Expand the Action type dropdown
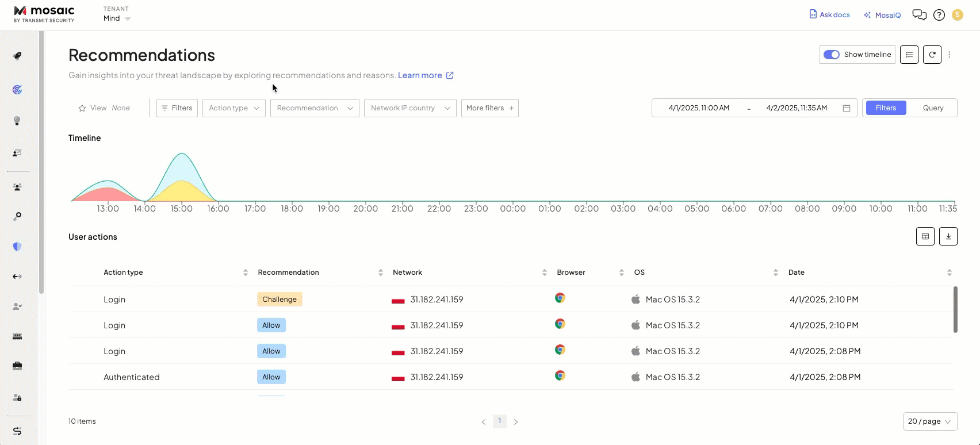Screen dimensions: 980x445 coord(233,108)
